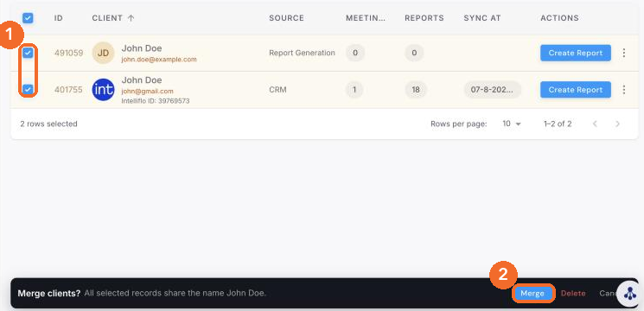
Task: Uncheck the select-all checkbox in header
Action: pyautogui.click(x=28, y=18)
